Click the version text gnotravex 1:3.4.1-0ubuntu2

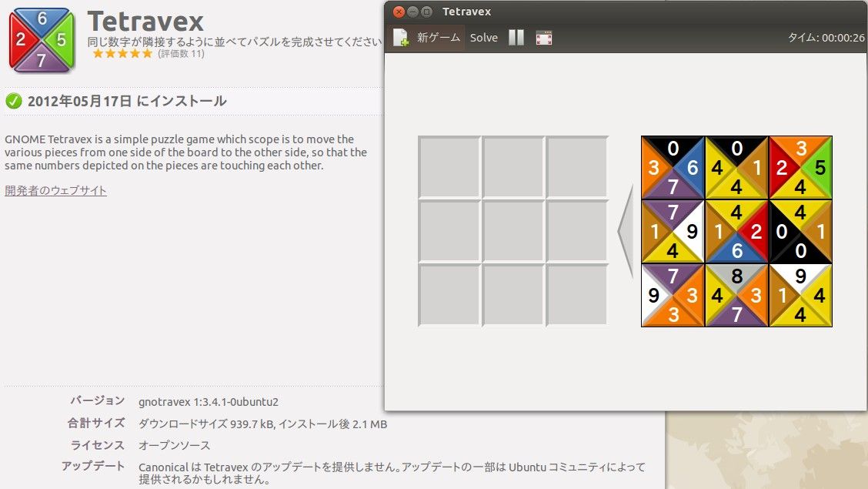point(209,402)
